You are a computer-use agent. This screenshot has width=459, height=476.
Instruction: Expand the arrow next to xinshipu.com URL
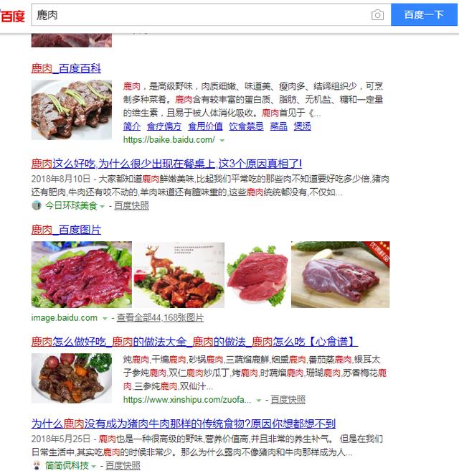[x=259, y=401]
